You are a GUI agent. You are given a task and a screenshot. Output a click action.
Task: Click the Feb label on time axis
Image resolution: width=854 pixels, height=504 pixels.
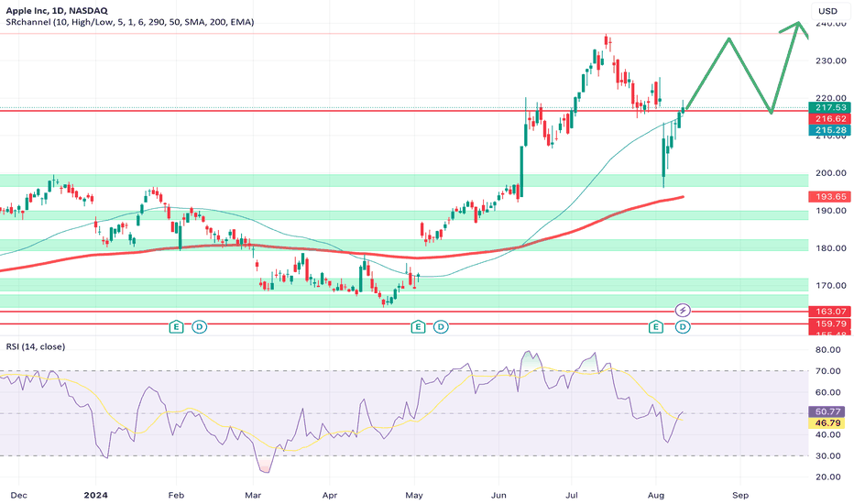tap(176, 495)
